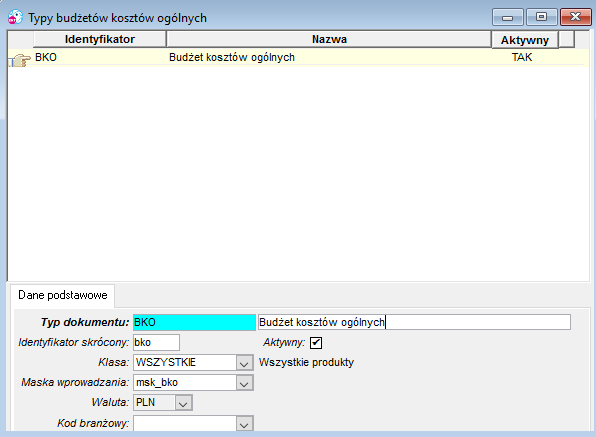
Task: Click the Maska wprowadzania label
Action: pos(75,382)
